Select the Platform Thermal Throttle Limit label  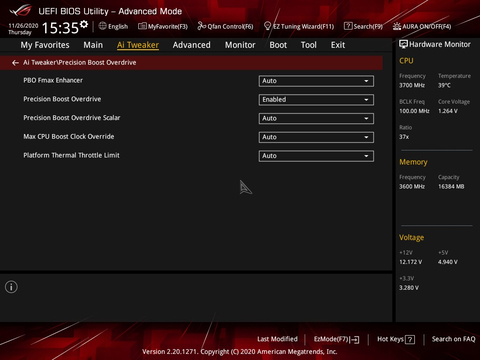(x=71, y=155)
